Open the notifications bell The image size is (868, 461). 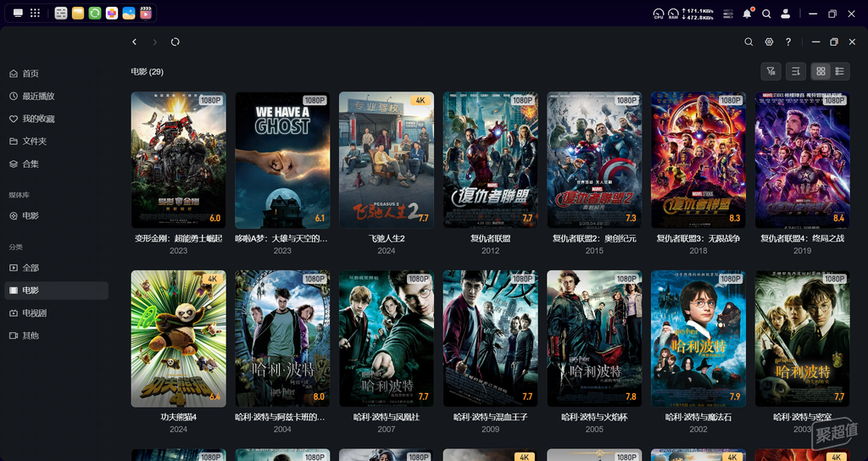coord(748,14)
